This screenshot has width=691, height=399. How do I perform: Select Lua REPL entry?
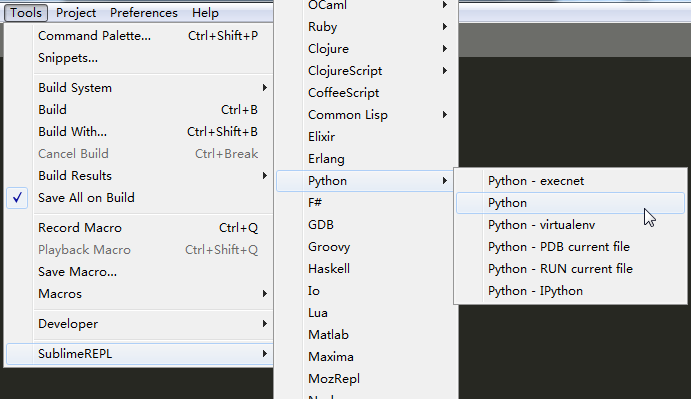(366, 313)
